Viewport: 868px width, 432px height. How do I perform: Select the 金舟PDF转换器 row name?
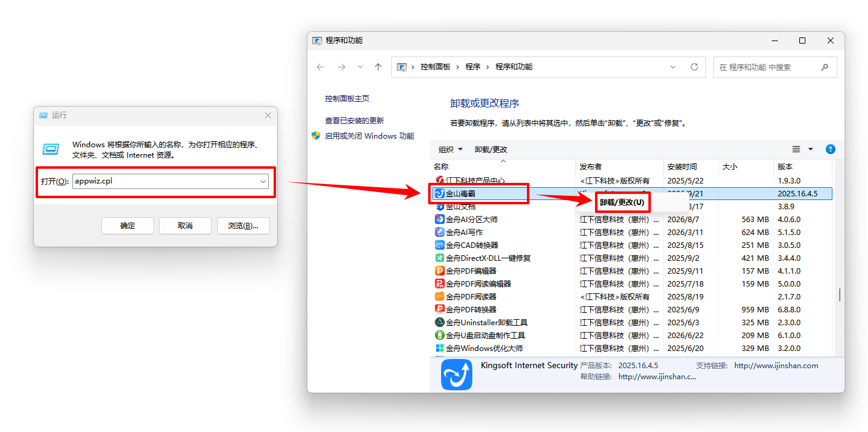point(471,309)
